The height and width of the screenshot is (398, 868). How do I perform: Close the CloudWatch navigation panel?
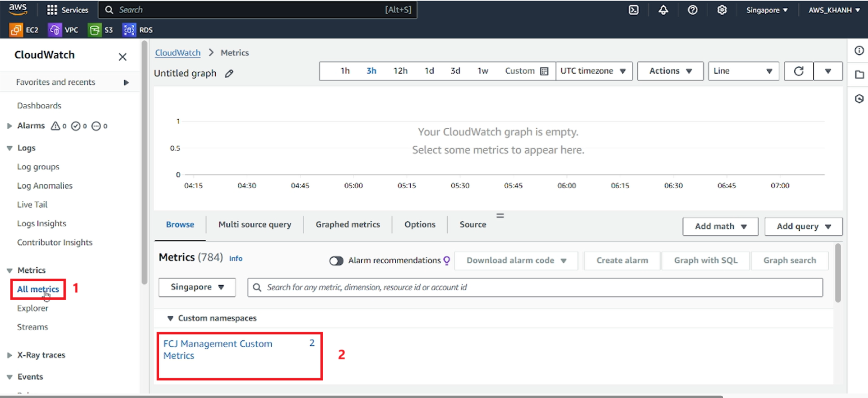[x=122, y=57]
